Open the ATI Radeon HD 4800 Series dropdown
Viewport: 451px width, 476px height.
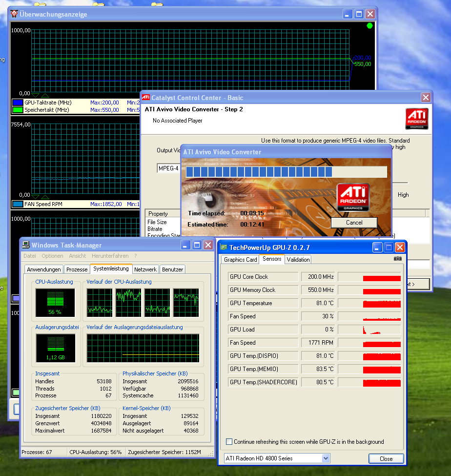(326, 458)
